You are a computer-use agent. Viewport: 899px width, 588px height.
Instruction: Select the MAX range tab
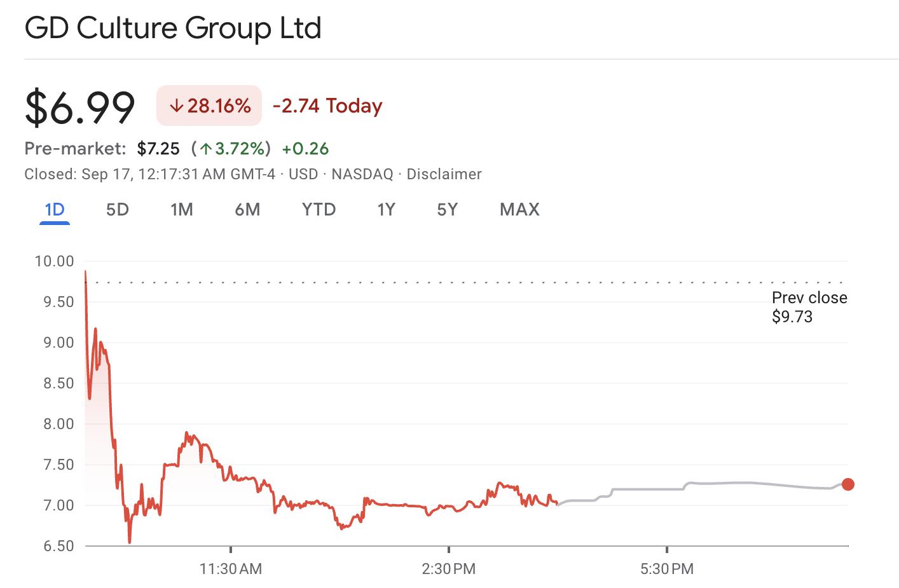519,210
